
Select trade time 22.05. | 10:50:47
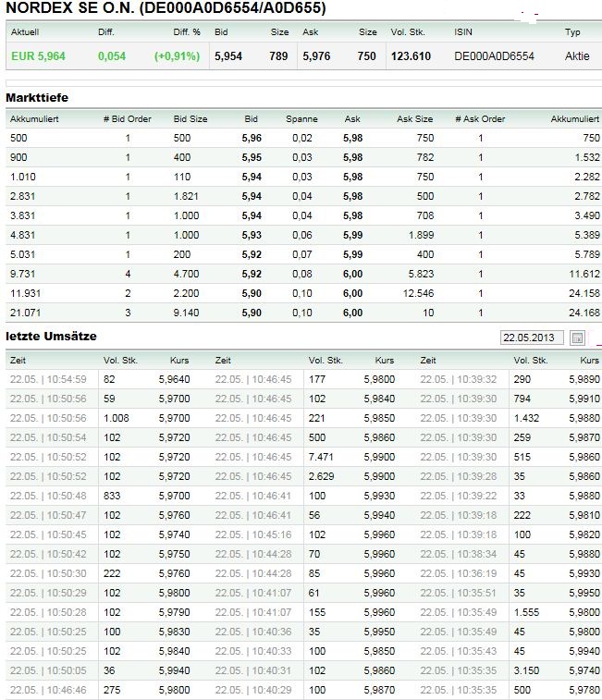(48, 516)
